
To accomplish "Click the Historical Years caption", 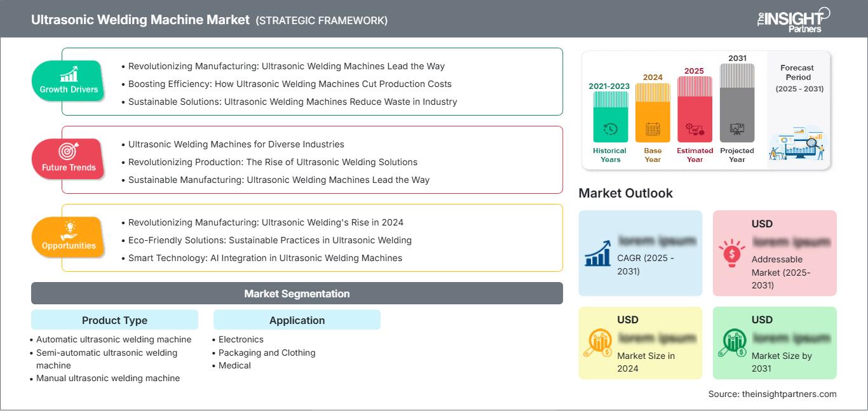I will [610, 155].
